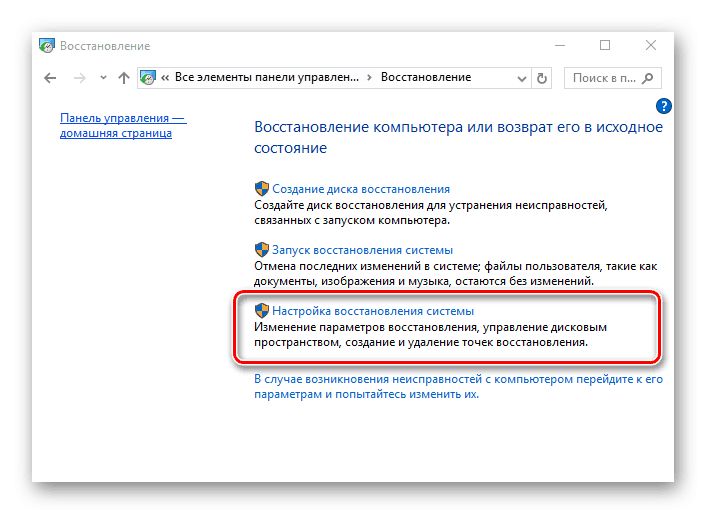The height and width of the screenshot is (514, 706).
Task: Click the Control Panel icon in address bar
Action: click(148, 77)
